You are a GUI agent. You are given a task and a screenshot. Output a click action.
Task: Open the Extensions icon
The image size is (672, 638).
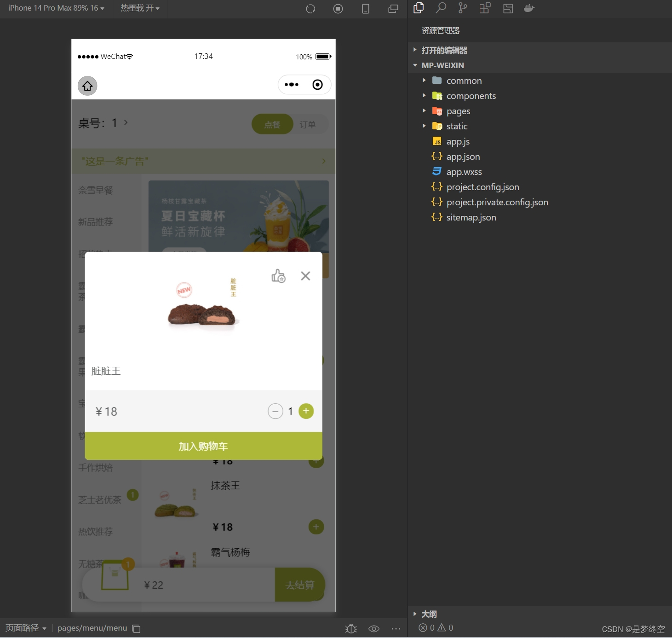tap(485, 8)
